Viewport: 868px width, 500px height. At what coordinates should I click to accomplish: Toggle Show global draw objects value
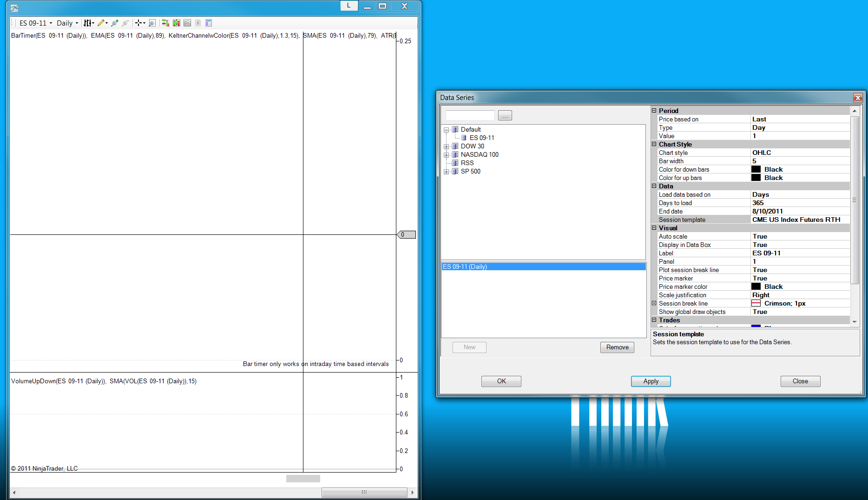click(800, 312)
